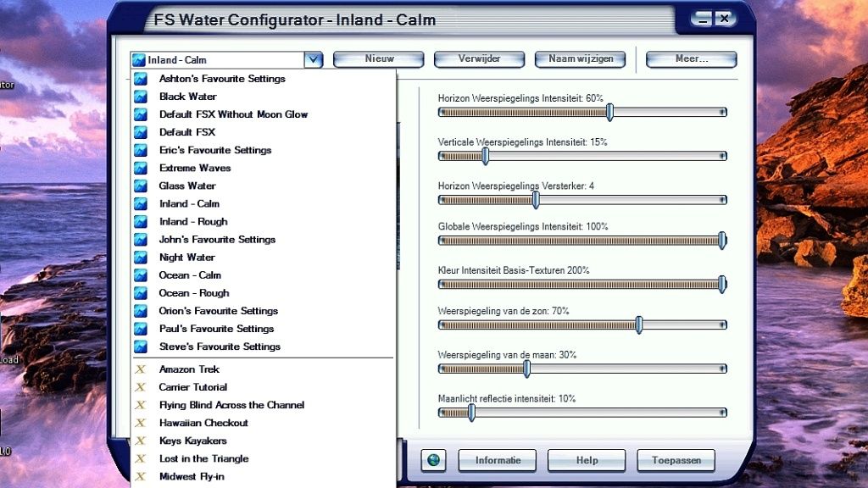This screenshot has width=868, height=488.
Task: Click the water icon beside Glass Water
Action: pyautogui.click(x=141, y=186)
